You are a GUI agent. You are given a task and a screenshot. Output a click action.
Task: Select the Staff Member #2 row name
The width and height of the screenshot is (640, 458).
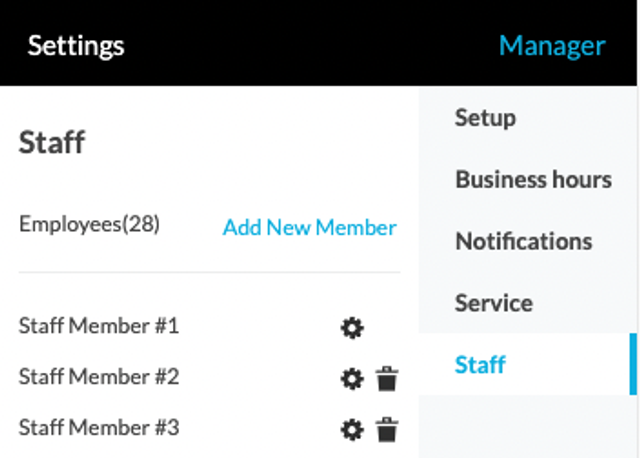click(99, 376)
